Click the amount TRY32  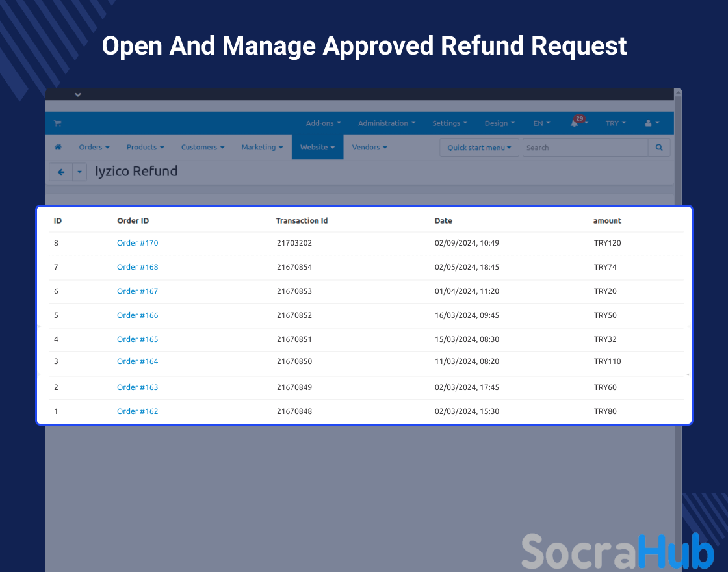coord(605,339)
